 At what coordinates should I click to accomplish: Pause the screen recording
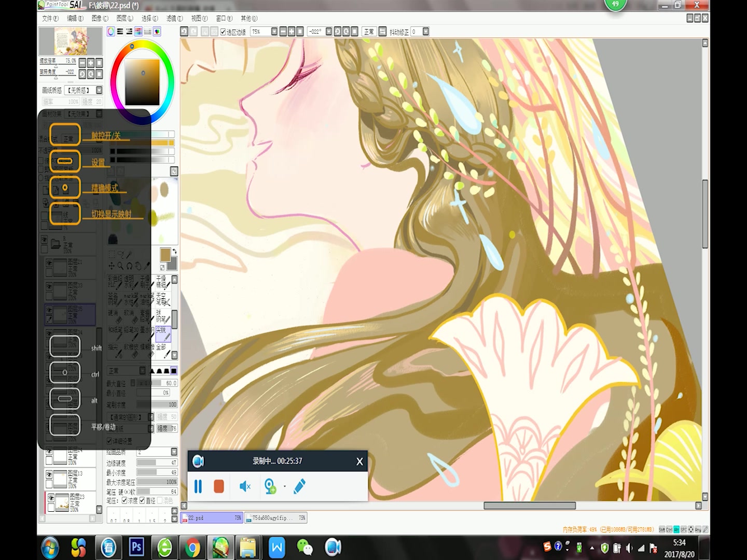[x=198, y=486]
